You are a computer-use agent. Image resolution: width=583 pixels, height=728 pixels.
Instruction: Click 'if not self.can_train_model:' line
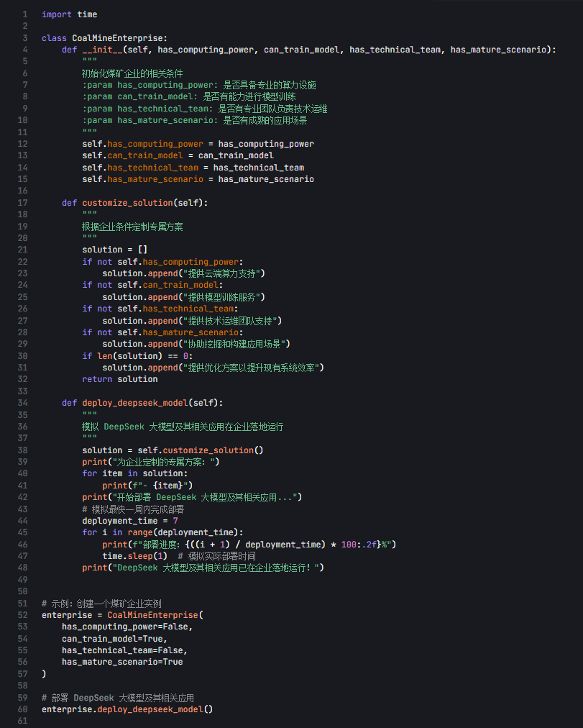coord(152,285)
